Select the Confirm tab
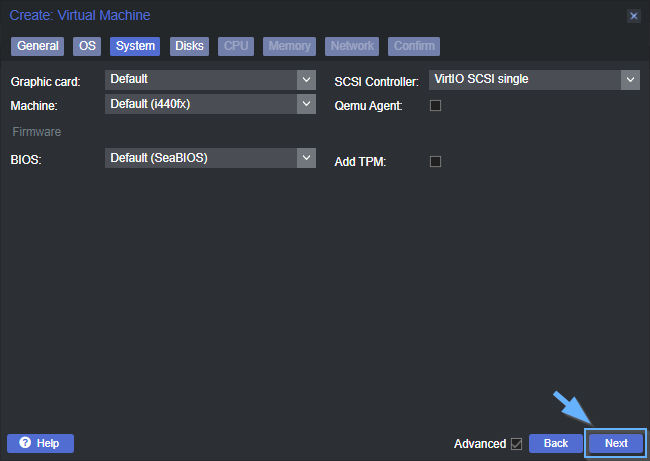The width and height of the screenshot is (650, 461). point(414,46)
